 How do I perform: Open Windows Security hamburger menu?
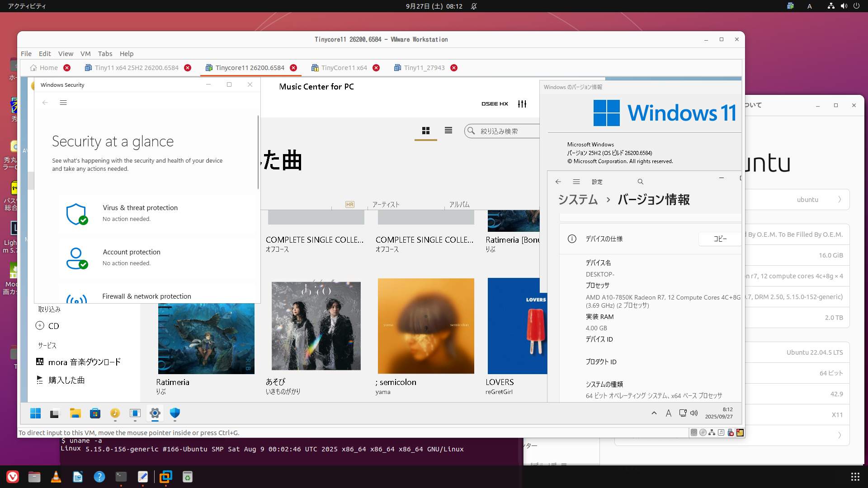pyautogui.click(x=63, y=103)
